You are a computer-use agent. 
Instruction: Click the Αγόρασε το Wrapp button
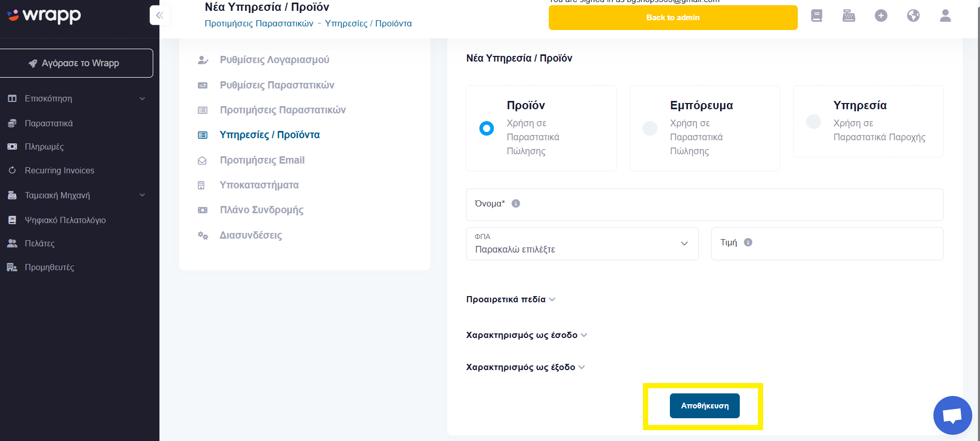coord(76,63)
